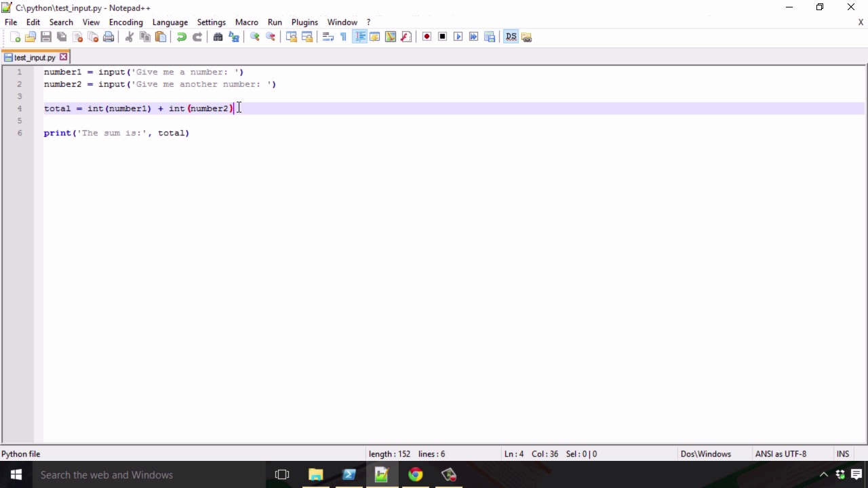Click the last toolbar icon after DS
868x488 pixels.
pyautogui.click(x=527, y=37)
